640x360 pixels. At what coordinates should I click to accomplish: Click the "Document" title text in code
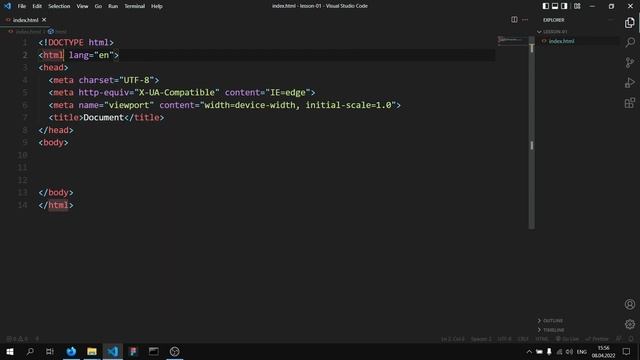coord(103,118)
